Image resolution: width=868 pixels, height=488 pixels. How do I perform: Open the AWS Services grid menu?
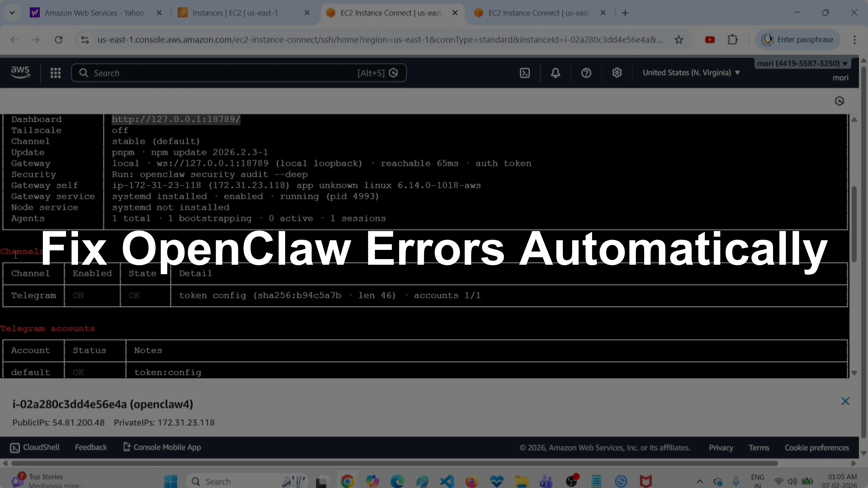56,73
